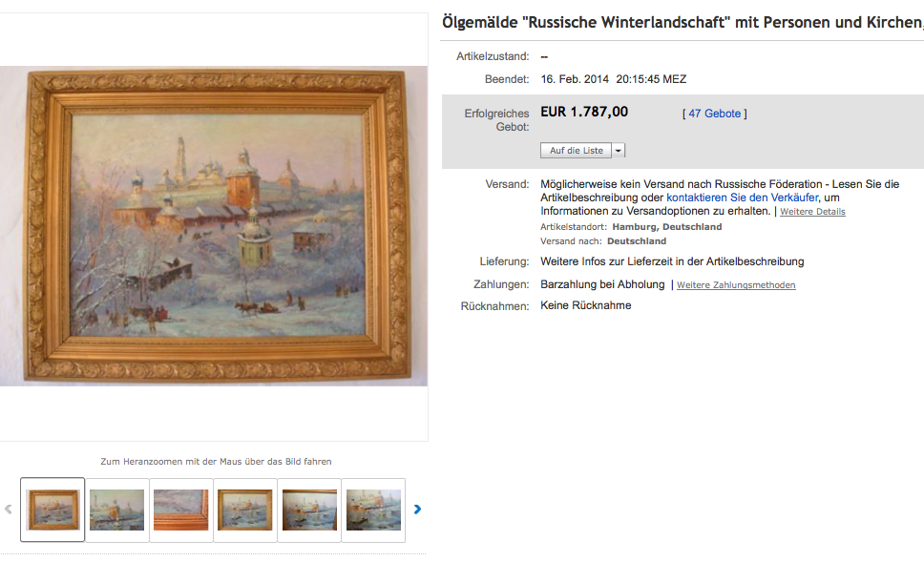Select the second thumbnail, unframed close-up
This screenshot has height=562, width=924.
point(116,510)
